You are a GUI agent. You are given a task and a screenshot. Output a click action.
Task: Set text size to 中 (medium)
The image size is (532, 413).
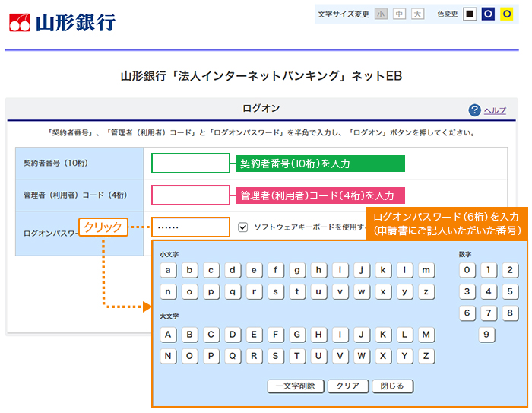[399, 14]
